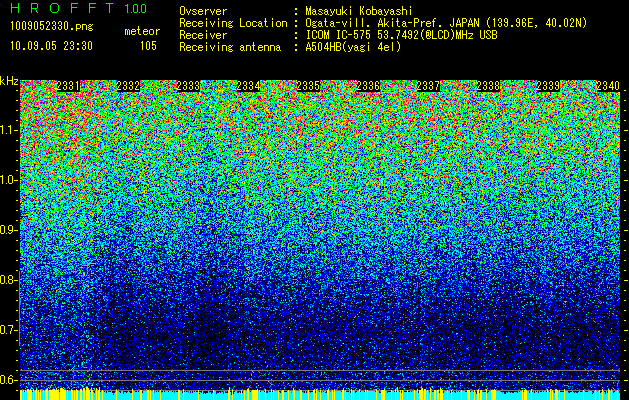629x400 pixels.
Task: Click the 2337 minute marker
Action: (428, 85)
